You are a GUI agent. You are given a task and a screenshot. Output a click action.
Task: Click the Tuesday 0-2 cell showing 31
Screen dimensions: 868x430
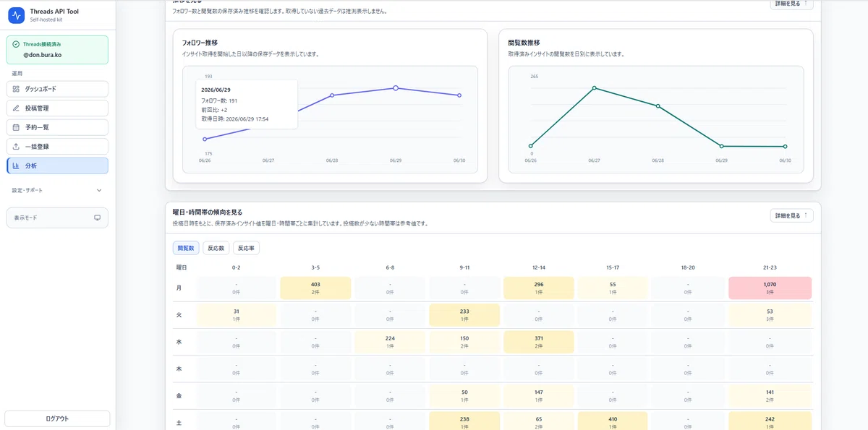pos(237,314)
